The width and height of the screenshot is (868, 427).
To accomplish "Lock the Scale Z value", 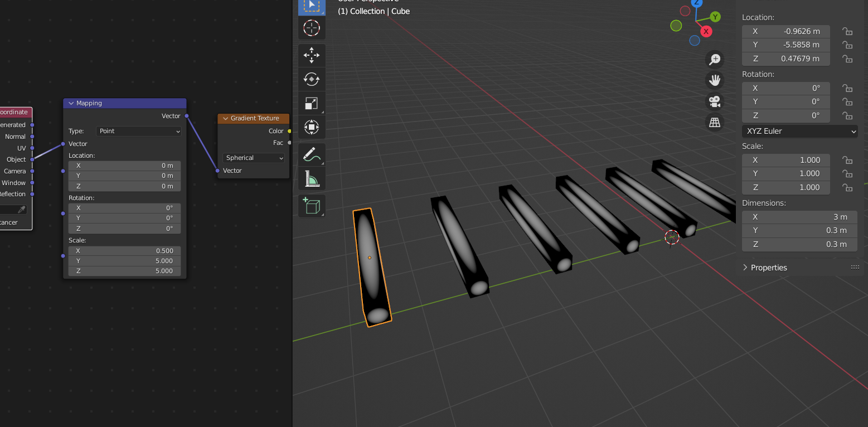I will pyautogui.click(x=847, y=187).
